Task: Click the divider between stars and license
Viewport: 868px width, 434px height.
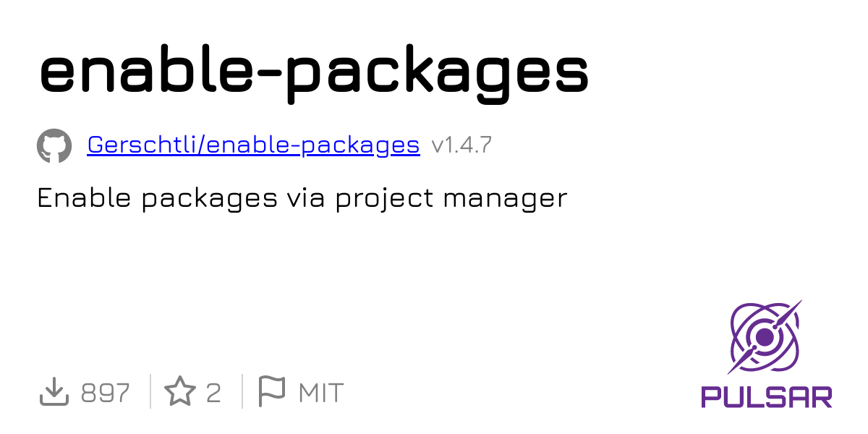Action: [242, 392]
